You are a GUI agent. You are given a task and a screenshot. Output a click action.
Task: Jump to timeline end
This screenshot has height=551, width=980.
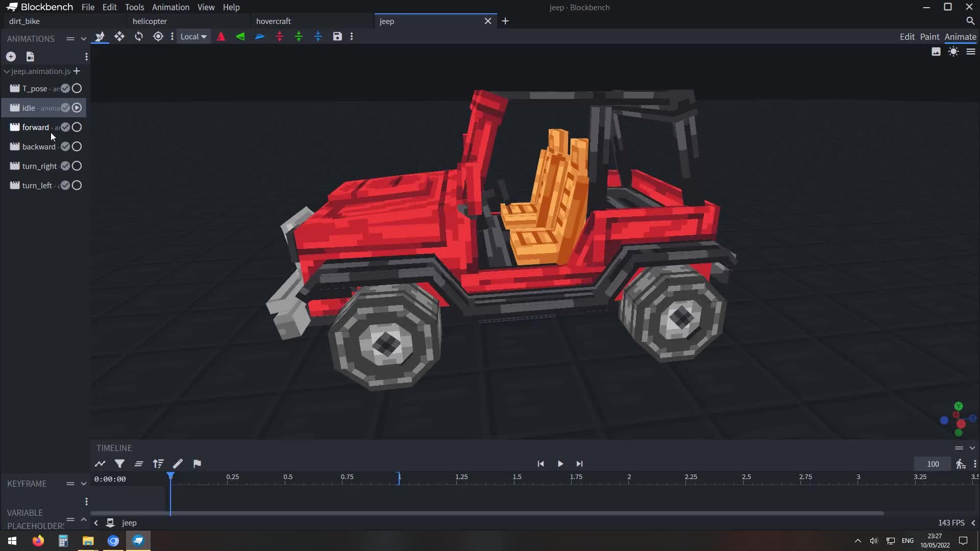click(x=579, y=464)
